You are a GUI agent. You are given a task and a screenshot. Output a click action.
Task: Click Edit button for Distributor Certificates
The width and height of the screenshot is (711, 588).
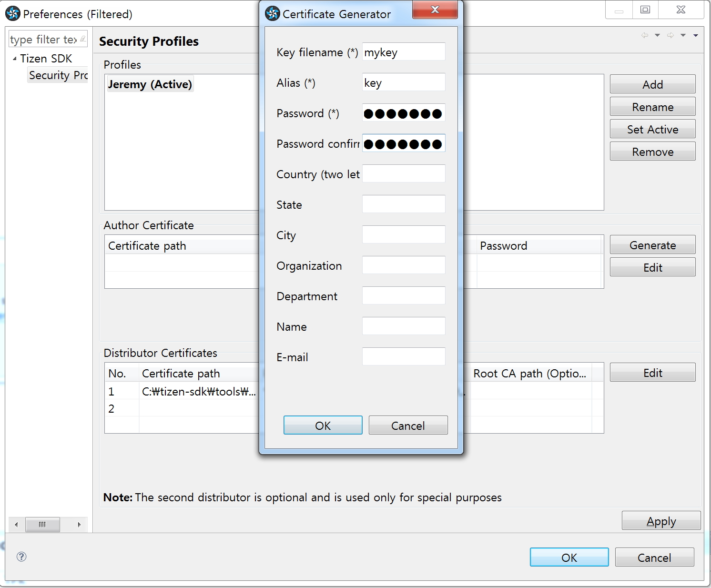(652, 373)
